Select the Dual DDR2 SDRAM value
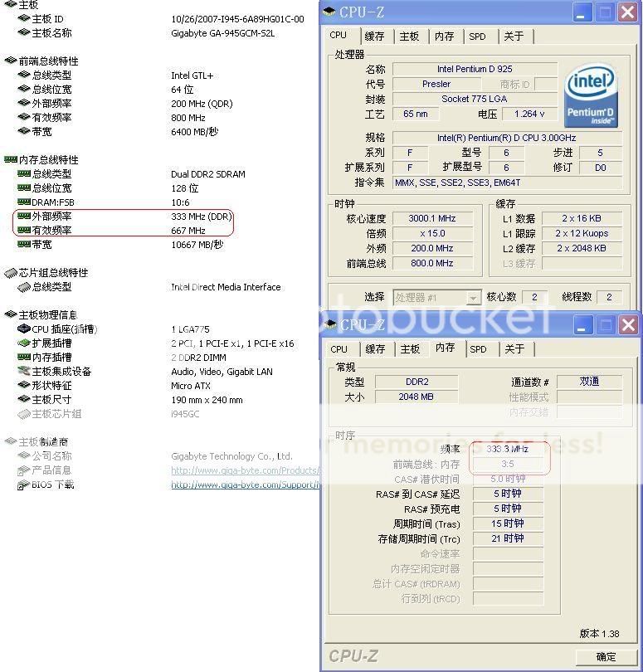Viewport: 643px width, 672px height. [208, 174]
